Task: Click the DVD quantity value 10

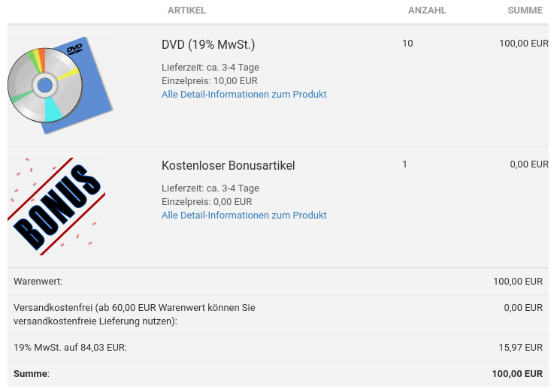Action: click(407, 44)
